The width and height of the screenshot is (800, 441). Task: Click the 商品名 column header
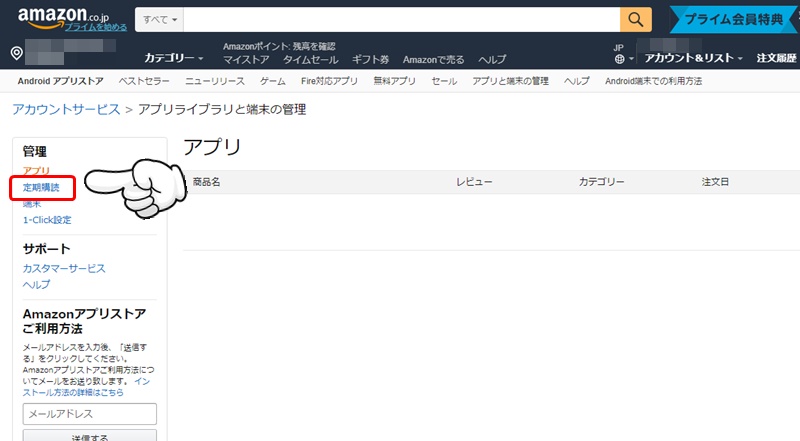pos(206,182)
